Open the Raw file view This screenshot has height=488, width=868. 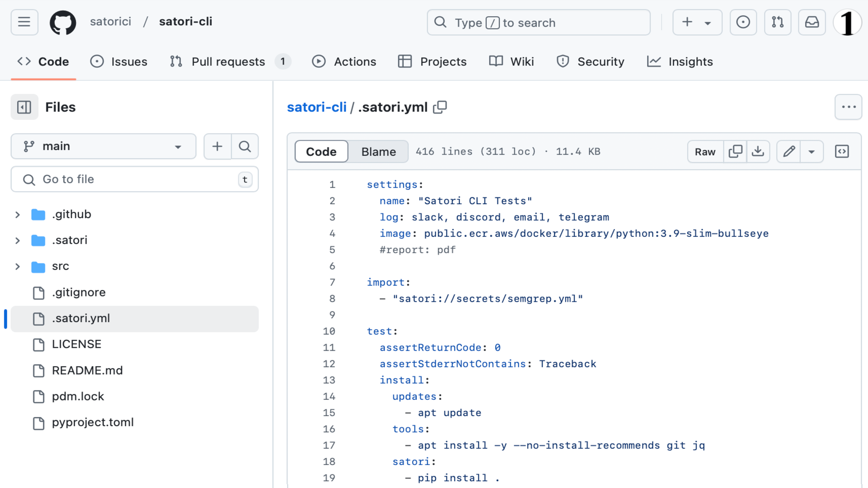click(x=705, y=151)
